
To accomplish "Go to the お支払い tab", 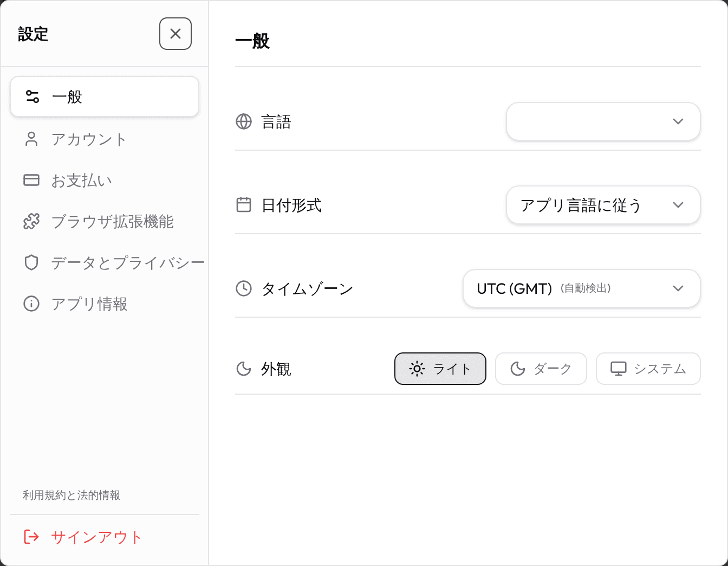I will [105, 180].
